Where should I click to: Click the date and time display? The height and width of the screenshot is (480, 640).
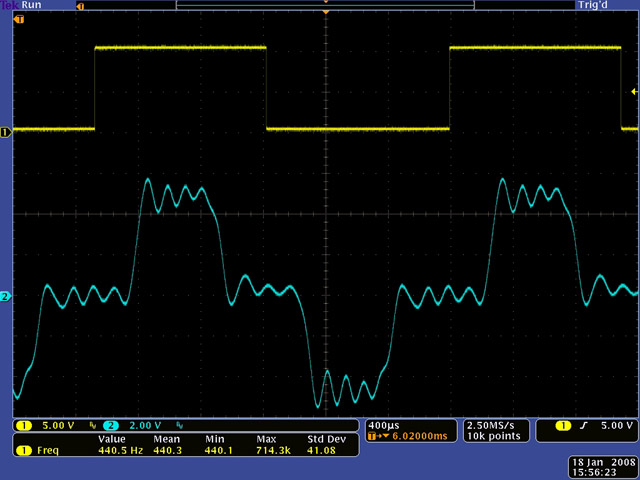[x=598, y=466]
